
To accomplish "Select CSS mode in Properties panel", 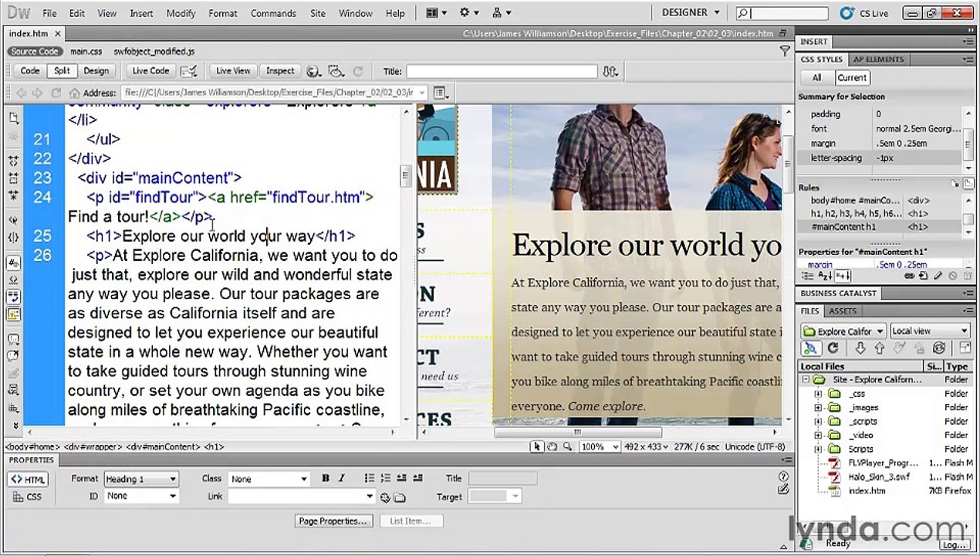I will tap(28, 497).
